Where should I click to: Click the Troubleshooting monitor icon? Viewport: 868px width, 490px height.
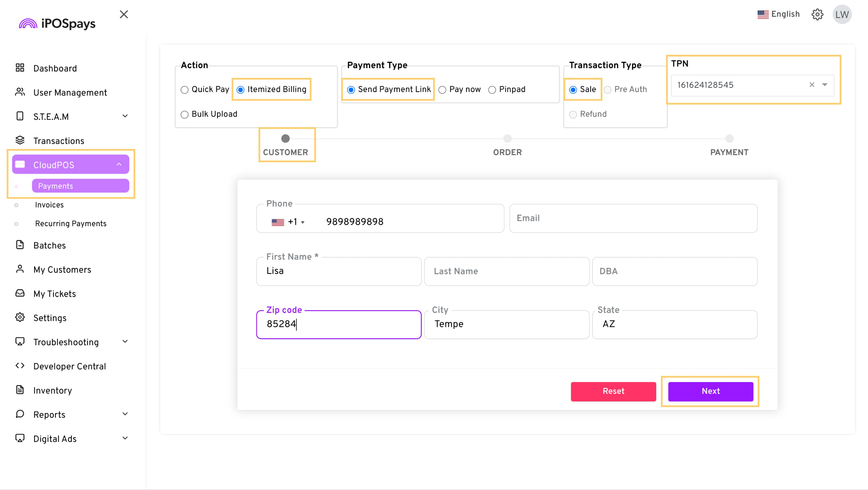tap(20, 341)
